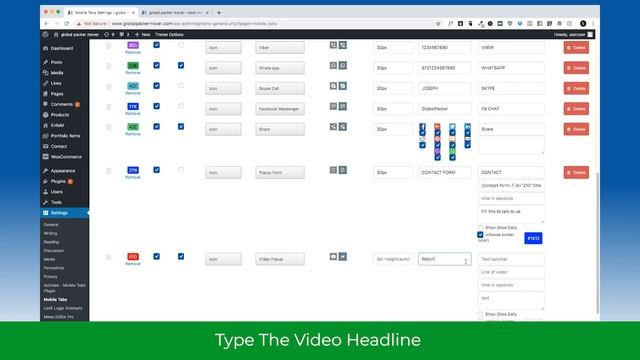Open Icon type dropdown in Viber row

pos(223,47)
